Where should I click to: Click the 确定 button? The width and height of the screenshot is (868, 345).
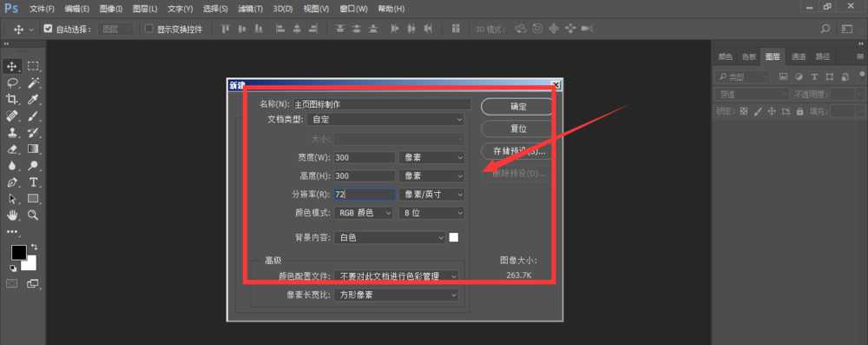click(518, 107)
